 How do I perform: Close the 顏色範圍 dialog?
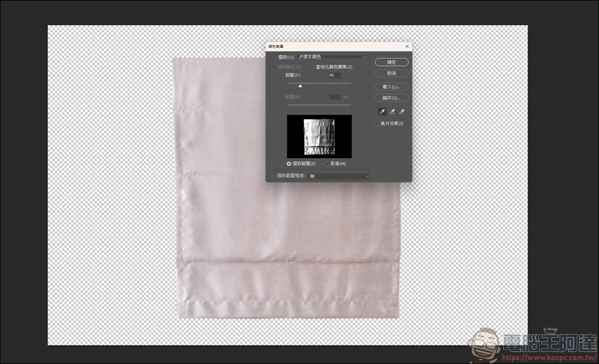click(407, 45)
